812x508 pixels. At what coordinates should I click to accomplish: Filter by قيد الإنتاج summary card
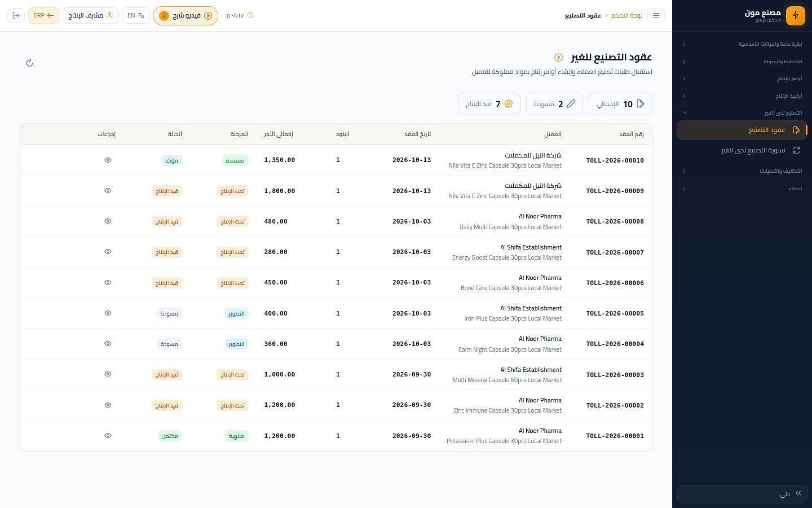pos(489,104)
